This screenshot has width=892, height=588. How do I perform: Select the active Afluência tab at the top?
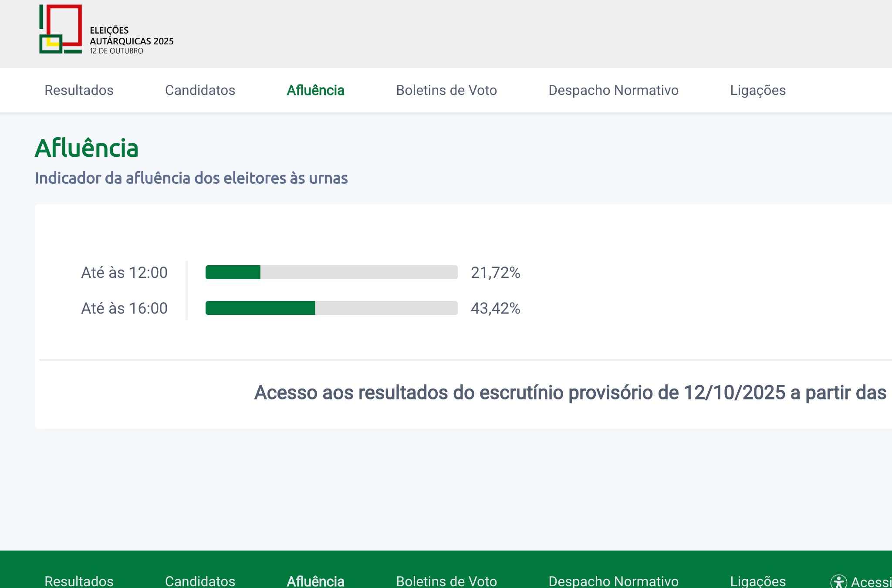315,90
